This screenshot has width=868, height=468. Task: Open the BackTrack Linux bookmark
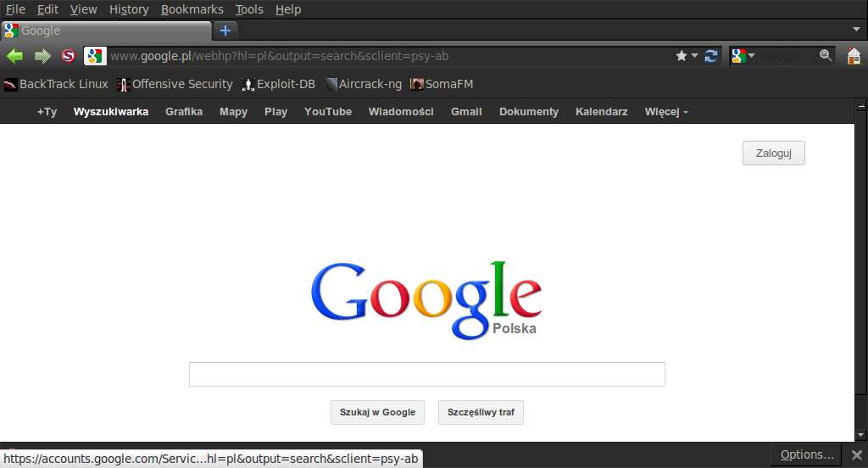56,84
